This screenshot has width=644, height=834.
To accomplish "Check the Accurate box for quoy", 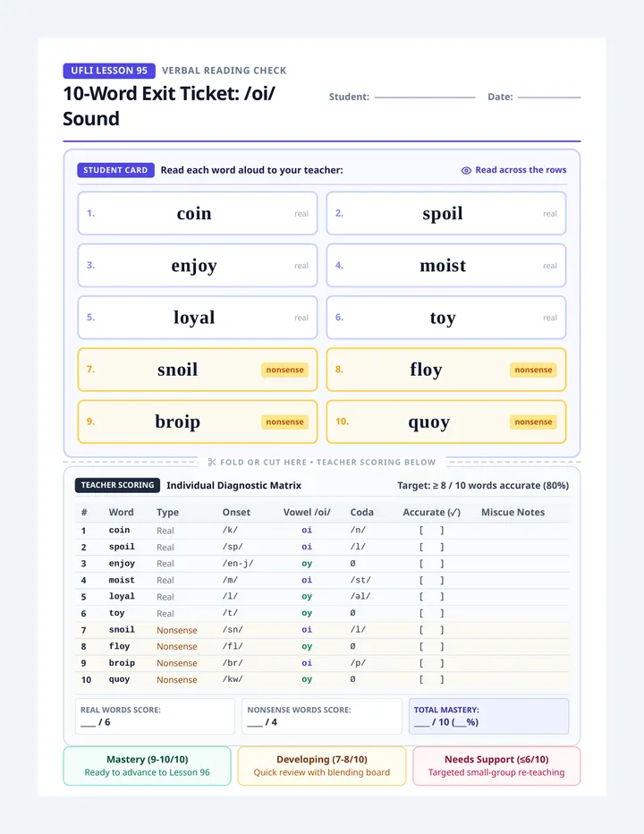I will 431,679.
